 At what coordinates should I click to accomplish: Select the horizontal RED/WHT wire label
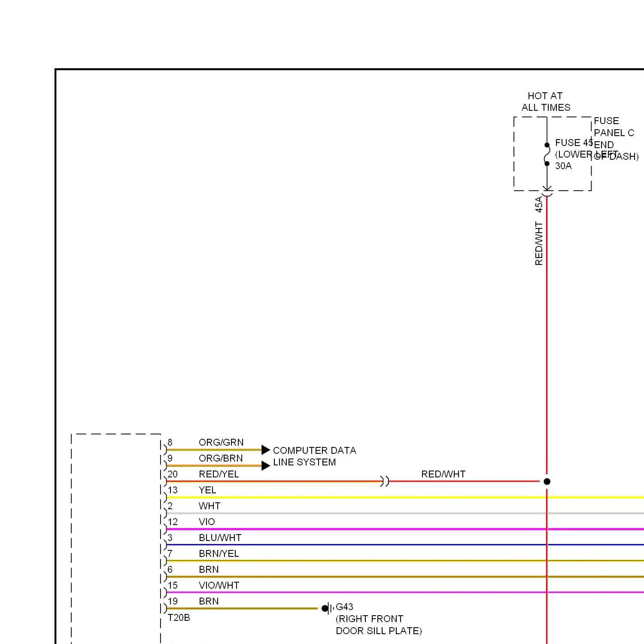click(443, 474)
